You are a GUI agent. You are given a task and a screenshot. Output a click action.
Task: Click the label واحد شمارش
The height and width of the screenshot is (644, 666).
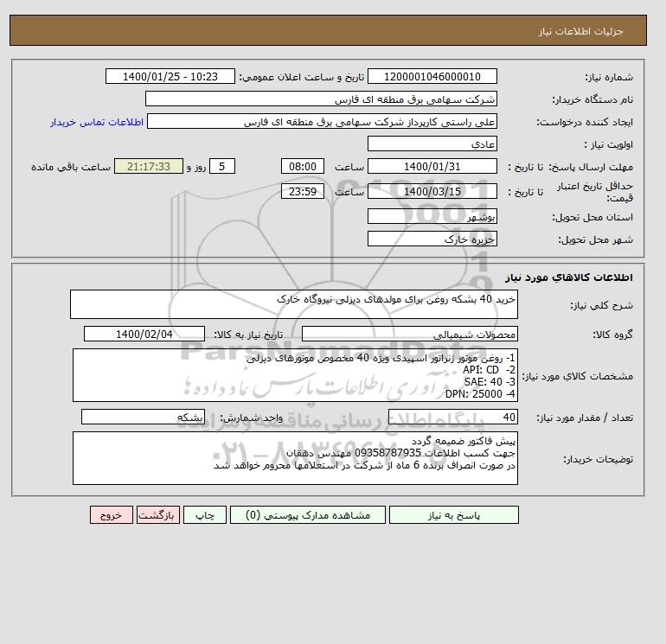(251, 418)
